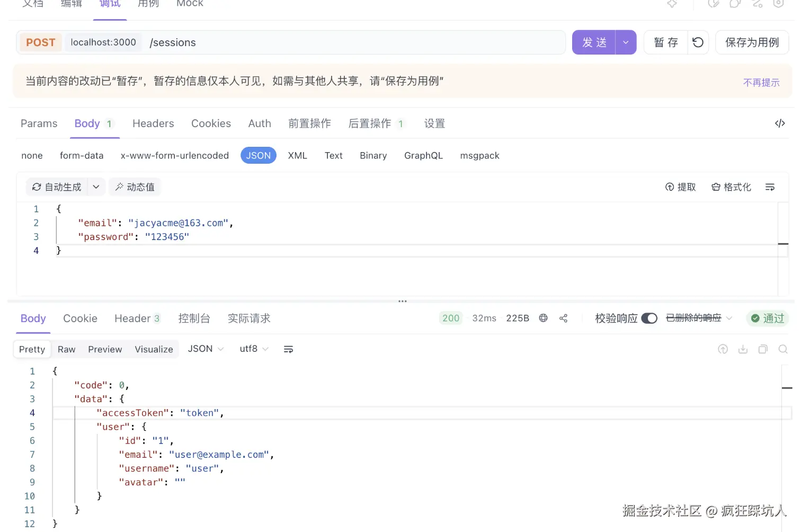The width and height of the screenshot is (801, 532).
Task: Toggle word wrap in request editor
Action: coord(770,187)
